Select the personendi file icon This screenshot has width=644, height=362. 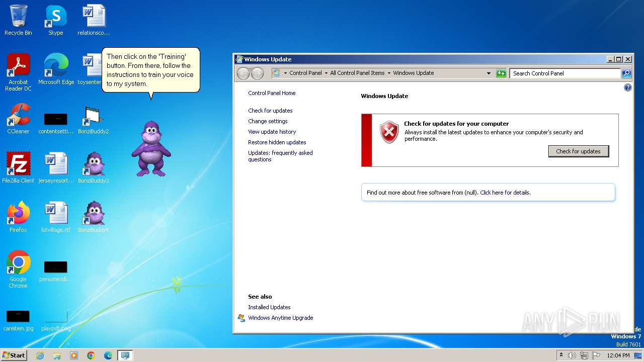point(56,270)
